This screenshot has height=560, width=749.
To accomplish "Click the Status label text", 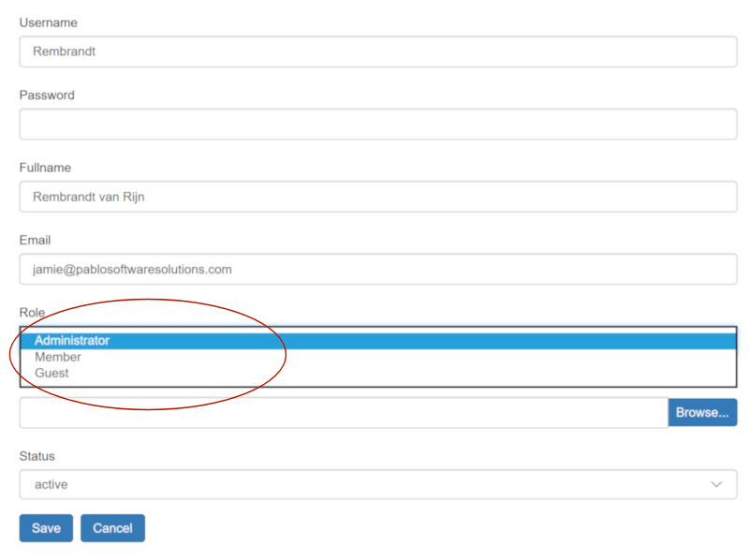I will click(37, 456).
